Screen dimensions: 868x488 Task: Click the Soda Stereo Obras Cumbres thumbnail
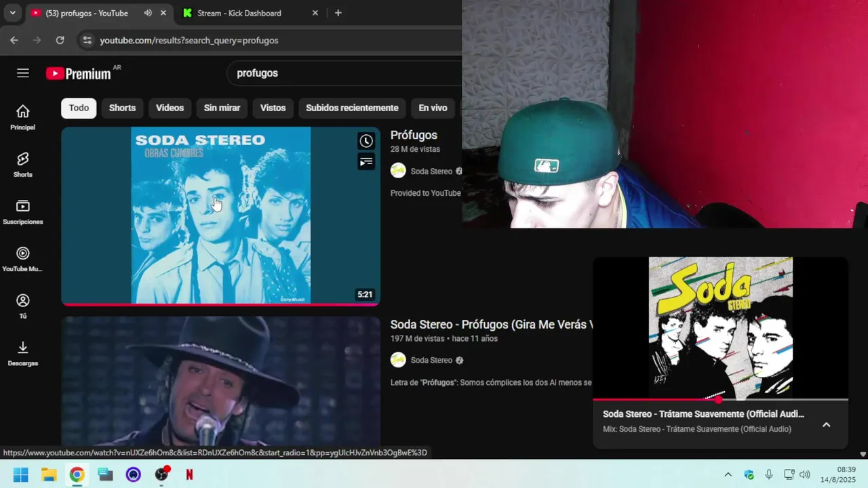pyautogui.click(x=220, y=216)
